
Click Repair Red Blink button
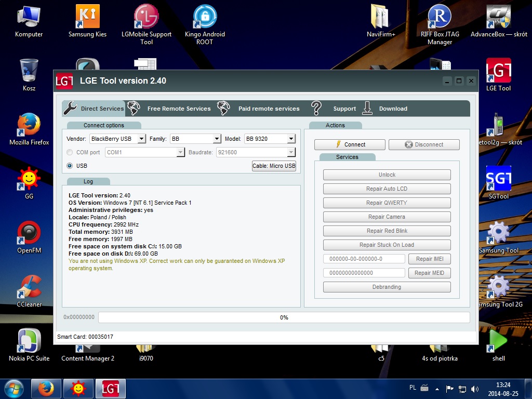pos(387,231)
